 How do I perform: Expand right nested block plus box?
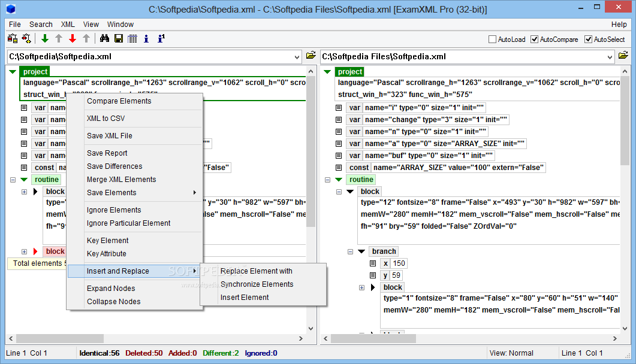coord(362,288)
